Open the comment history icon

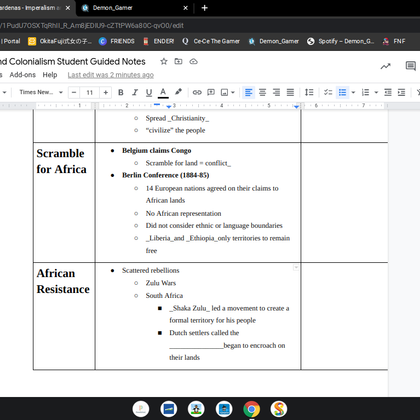click(410, 66)
